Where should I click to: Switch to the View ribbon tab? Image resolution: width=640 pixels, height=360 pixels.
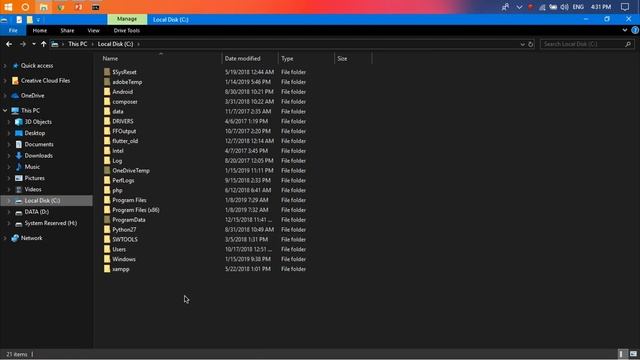tap(93, 31)
